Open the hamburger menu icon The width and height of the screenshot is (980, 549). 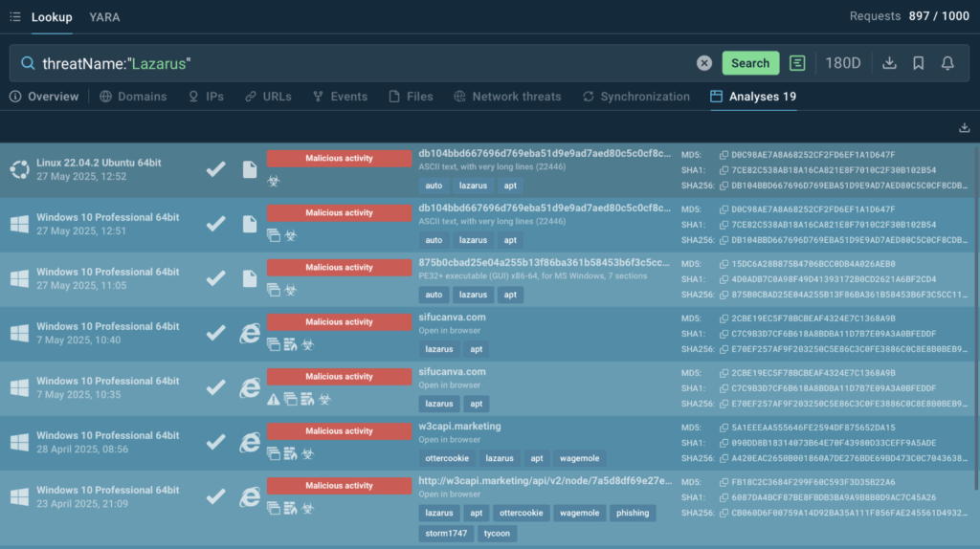click(15, 17)
